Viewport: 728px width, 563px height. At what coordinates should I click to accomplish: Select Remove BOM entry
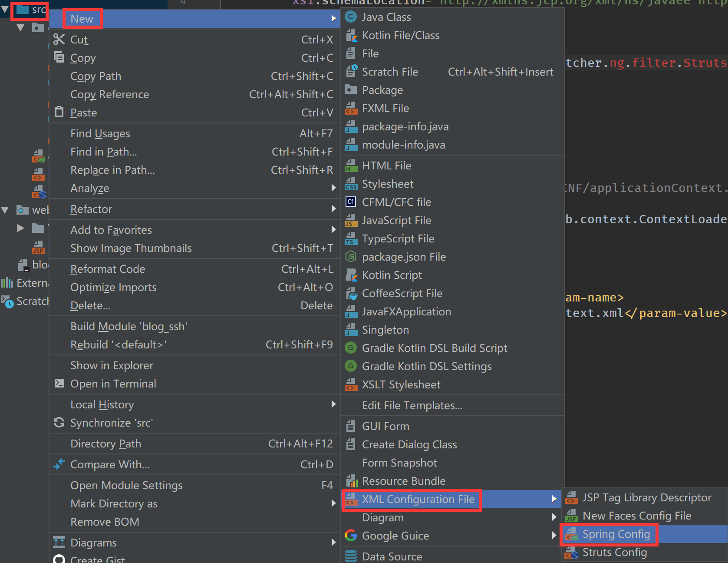point(194,522)
